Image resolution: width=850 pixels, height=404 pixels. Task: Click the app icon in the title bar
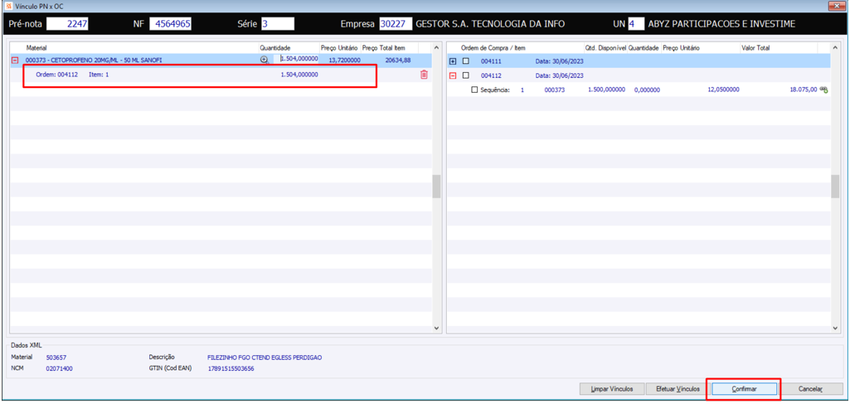pyautogui.click(x=8, y=5)
